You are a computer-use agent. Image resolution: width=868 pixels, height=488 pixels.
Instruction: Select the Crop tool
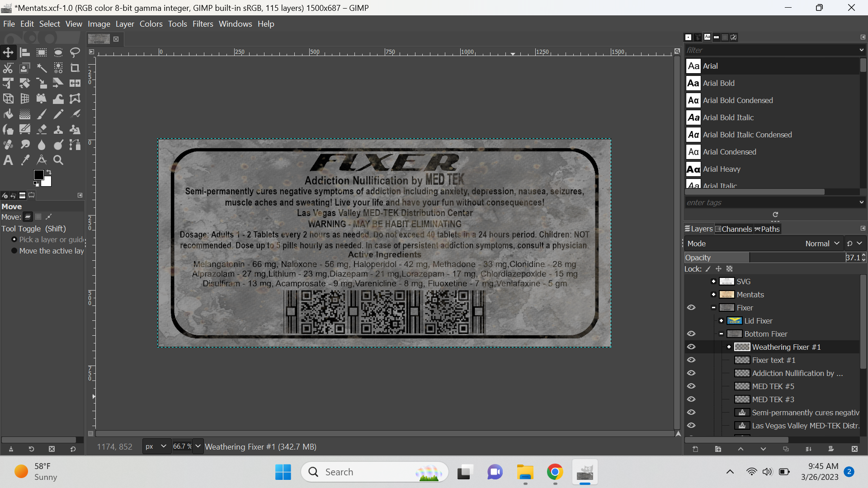(75, 68)
